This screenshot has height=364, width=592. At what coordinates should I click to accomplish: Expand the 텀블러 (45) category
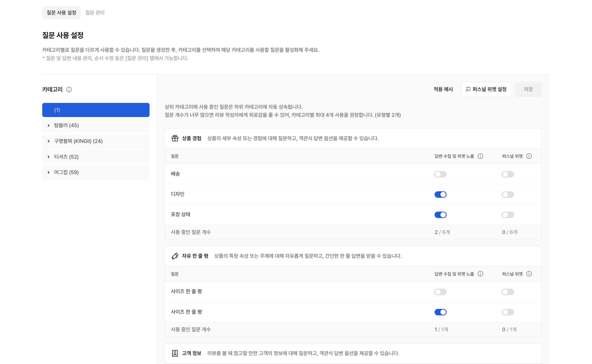point(49,125)
